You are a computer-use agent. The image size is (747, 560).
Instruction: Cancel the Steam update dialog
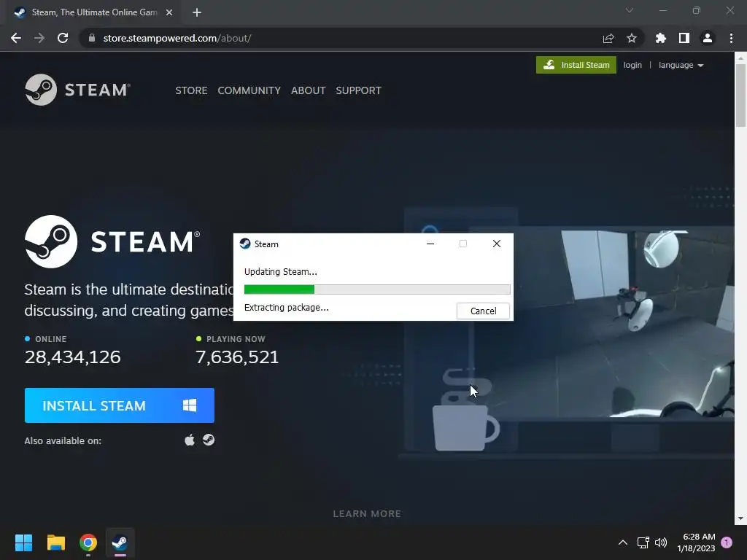tap(483, 311)
